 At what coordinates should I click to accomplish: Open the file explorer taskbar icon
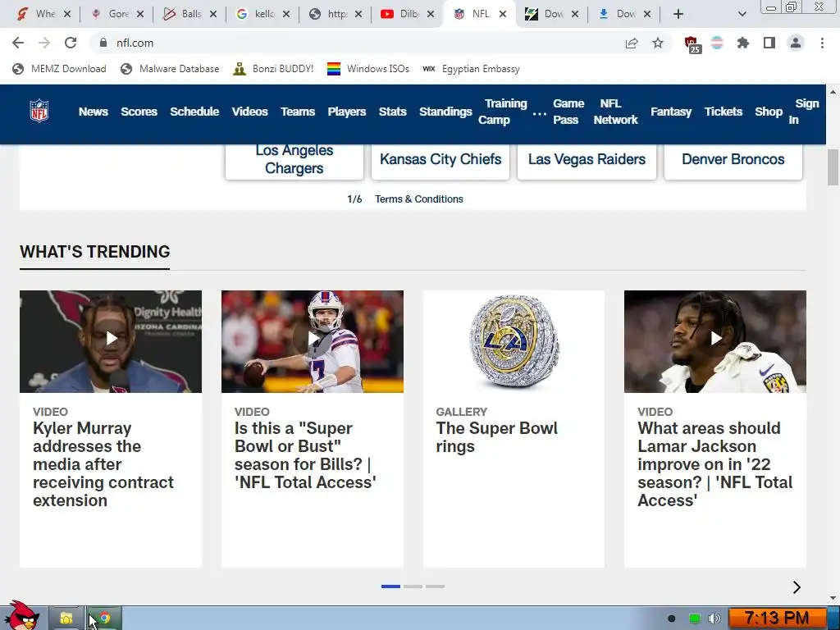(x=66, y=619)
